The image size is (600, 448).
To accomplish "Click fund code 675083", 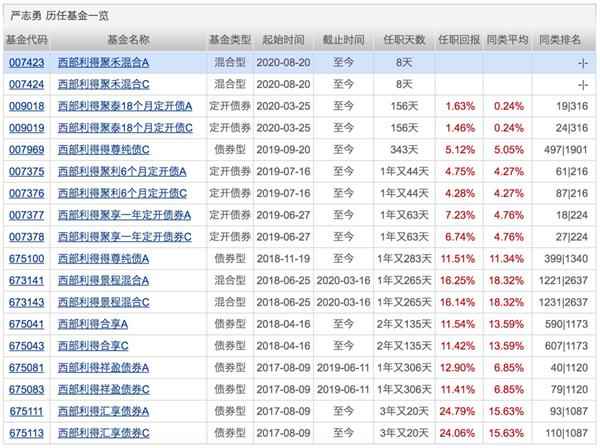I will point(25,390).
